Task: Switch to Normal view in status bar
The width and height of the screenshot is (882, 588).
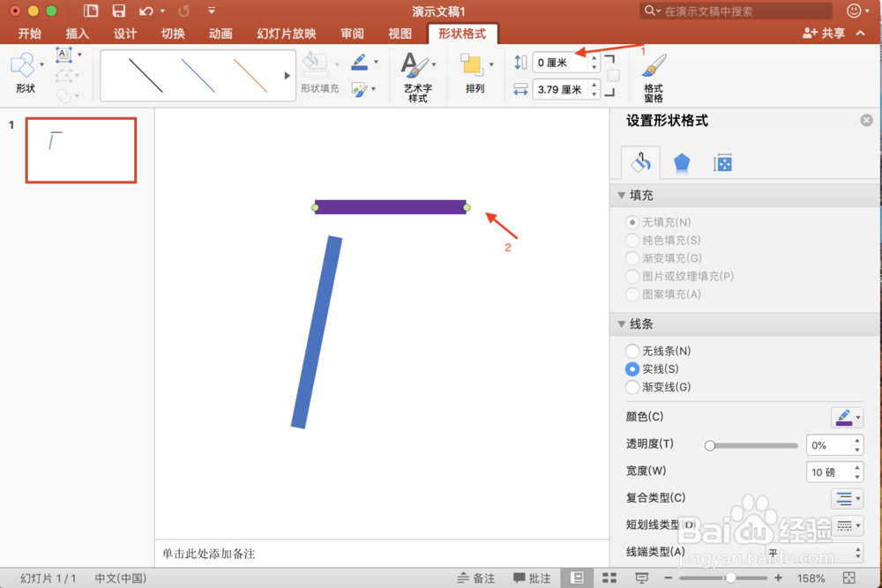Action: (x=577, y=578)
